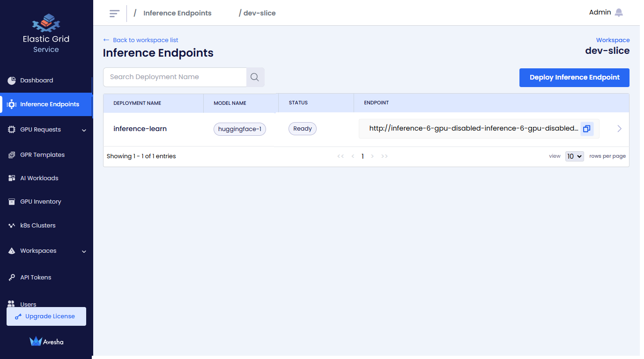Click the Elastic Grid Service logo
The height and width of the screenshot is (359, 644).
[46, 23]
